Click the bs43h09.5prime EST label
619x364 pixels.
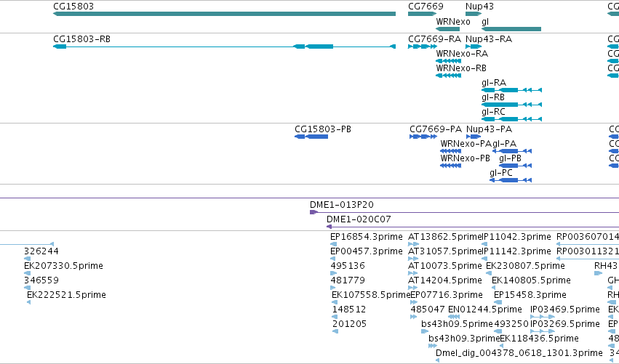pos(457,325)
